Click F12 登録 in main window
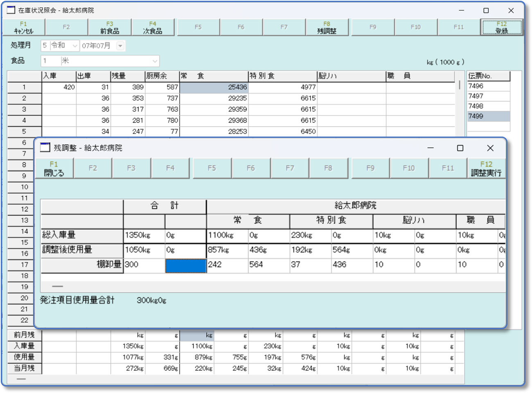This screenshot has width=532, height=393. (502, 27)
